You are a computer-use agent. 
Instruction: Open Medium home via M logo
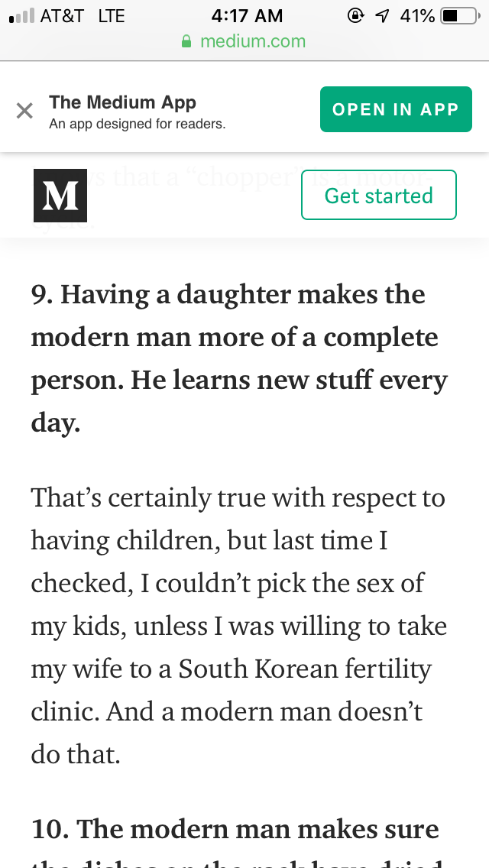tap(60, 196)
